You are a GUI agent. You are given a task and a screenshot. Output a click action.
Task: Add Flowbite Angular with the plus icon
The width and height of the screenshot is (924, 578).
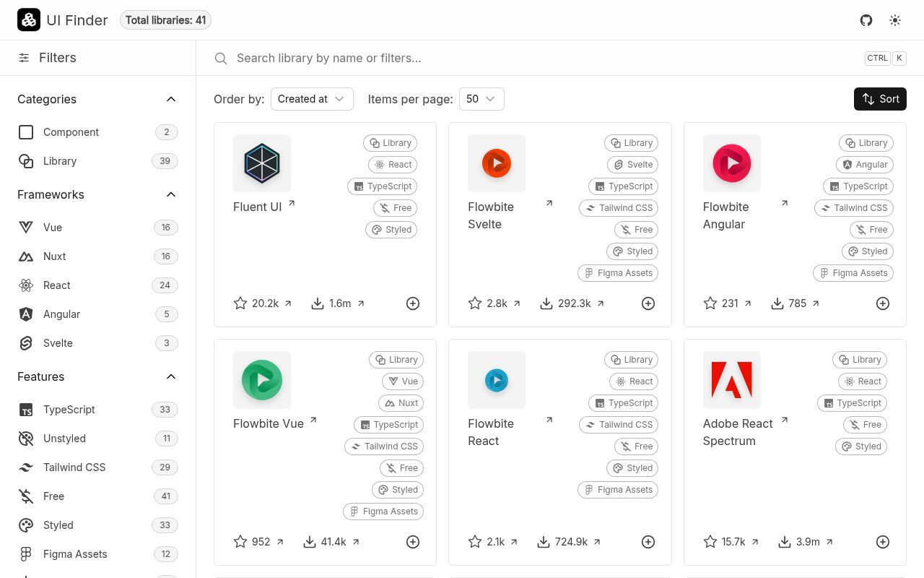tap(883, 303)
